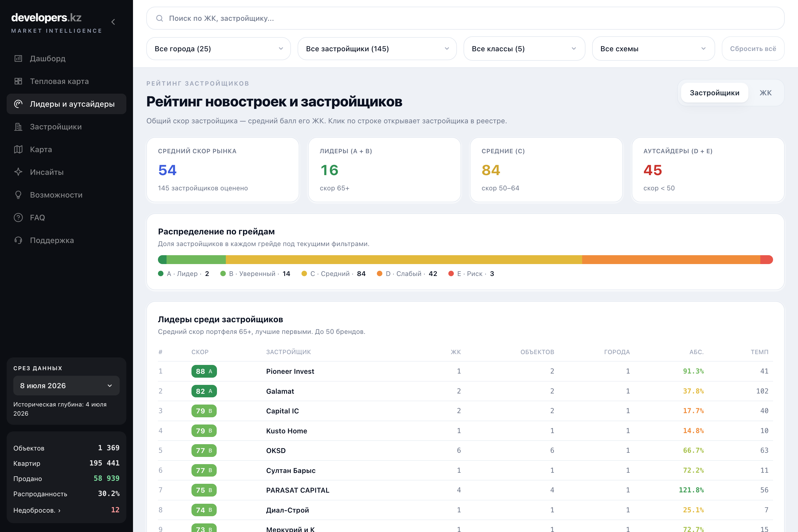Sort by the АБС. column header
Screen dimensions: 798x532
[x=697, y=352]
